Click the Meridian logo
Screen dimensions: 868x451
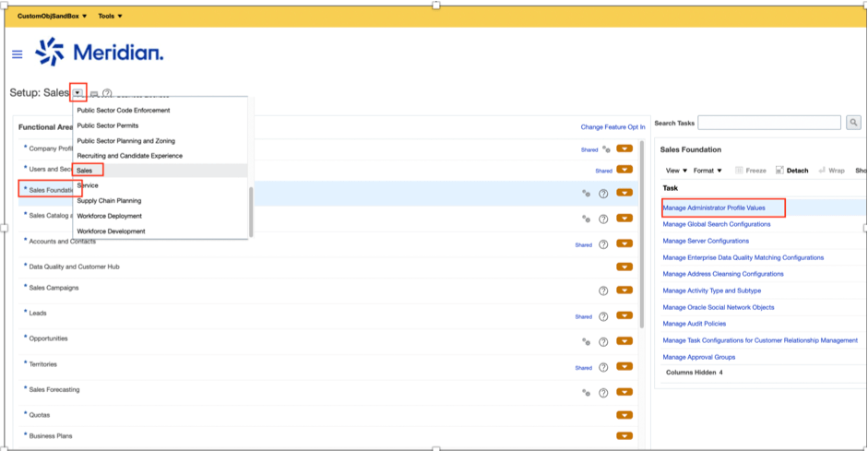100,53
